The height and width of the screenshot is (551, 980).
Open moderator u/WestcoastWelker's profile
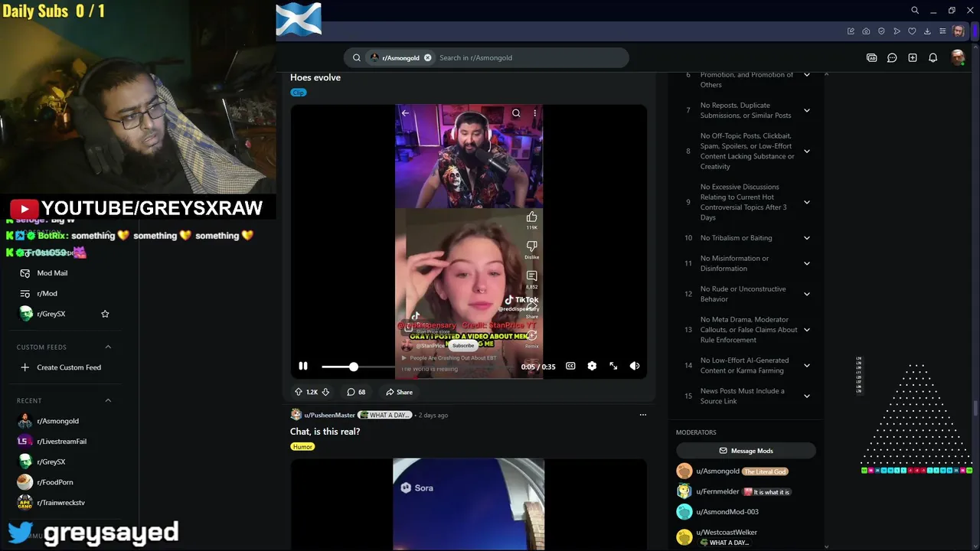(727, 533)
